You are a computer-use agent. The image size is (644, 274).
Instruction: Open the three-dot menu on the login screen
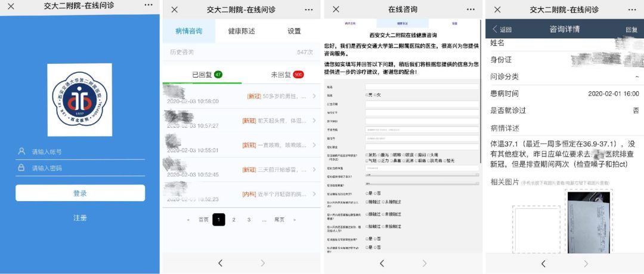pyautogui.click(x=148, y=5)
